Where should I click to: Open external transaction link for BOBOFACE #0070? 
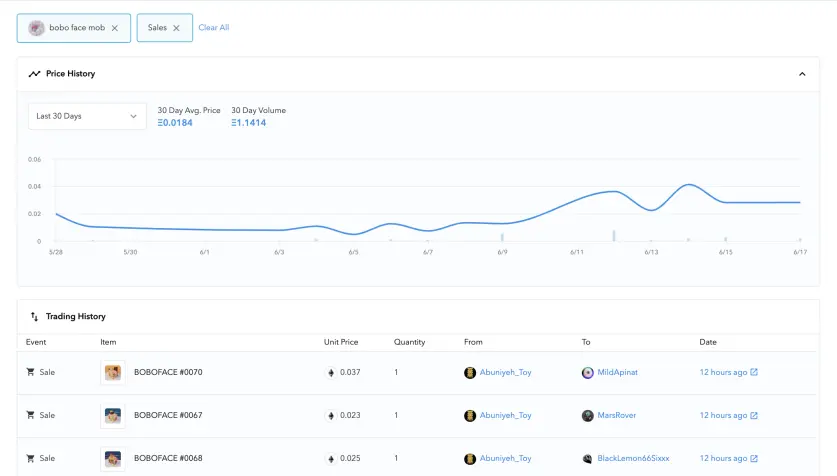tap(754, 372)
